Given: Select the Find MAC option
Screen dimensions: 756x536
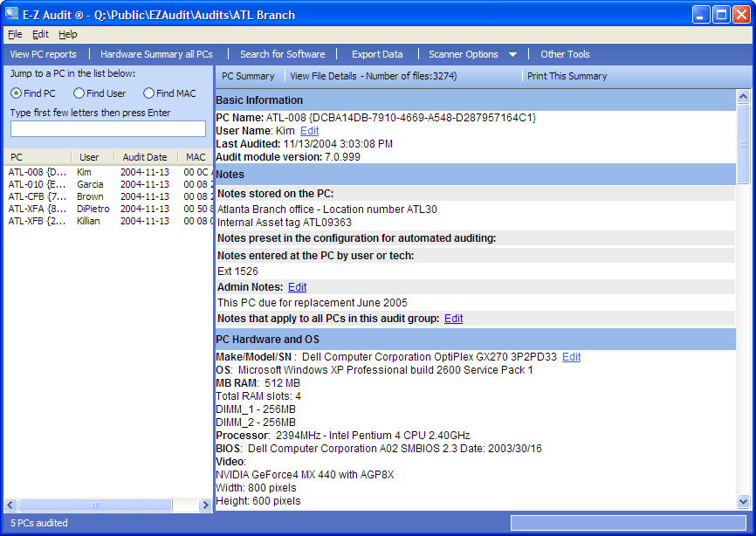Looking at the screenshot, I should pyautogui.click(x=149, y=93).
